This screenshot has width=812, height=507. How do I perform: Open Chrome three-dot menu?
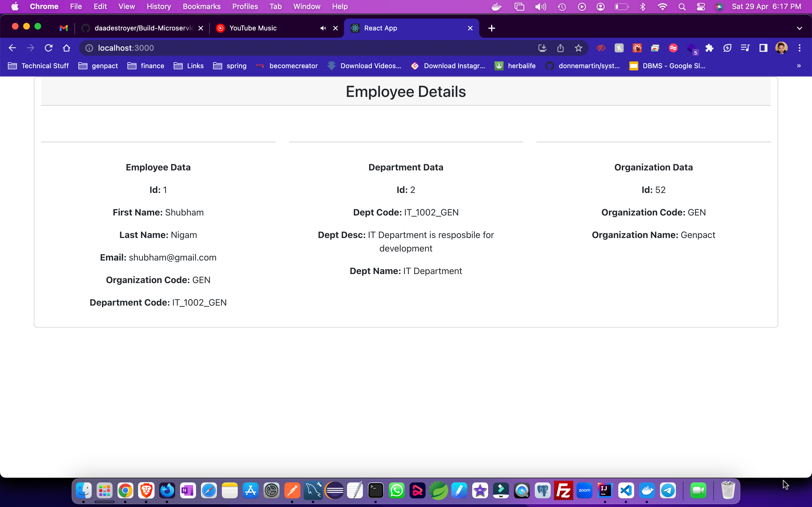click(x=800, y=48)
